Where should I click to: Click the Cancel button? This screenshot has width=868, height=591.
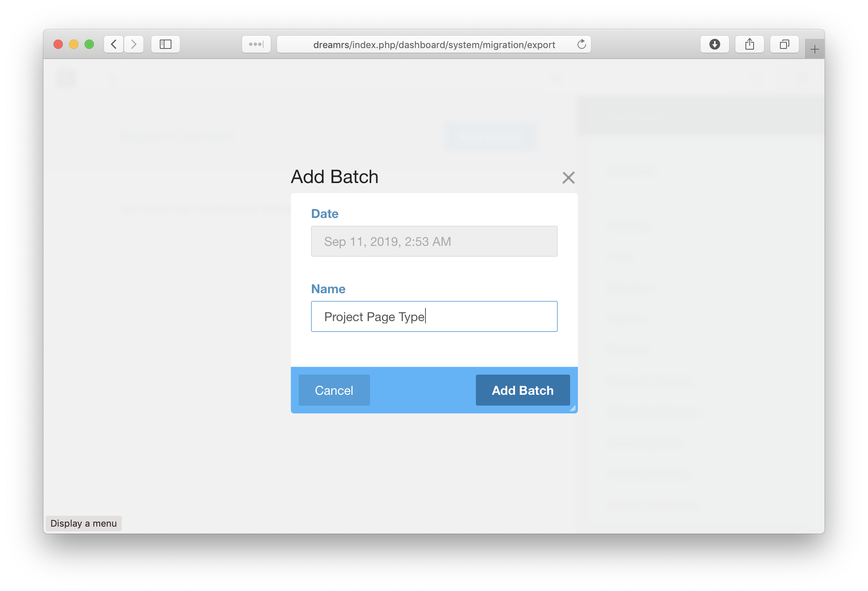tap(334, 390)
